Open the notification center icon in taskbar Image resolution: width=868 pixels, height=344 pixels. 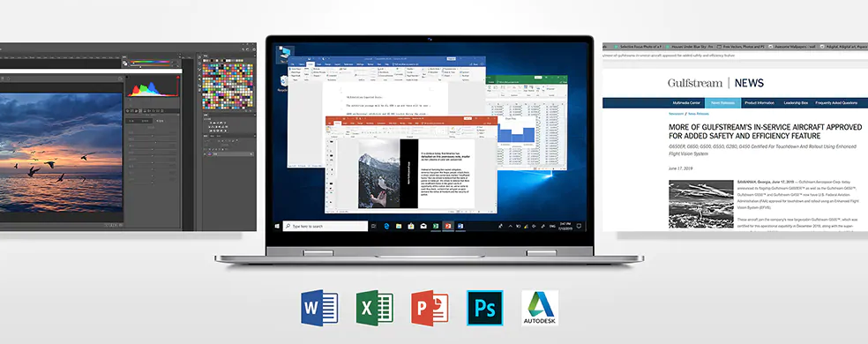pyautogui.click(x=579, y=226)
